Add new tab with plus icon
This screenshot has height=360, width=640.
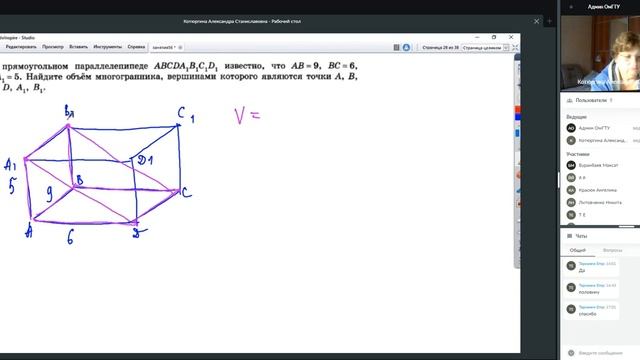click(x=549, y=21)
